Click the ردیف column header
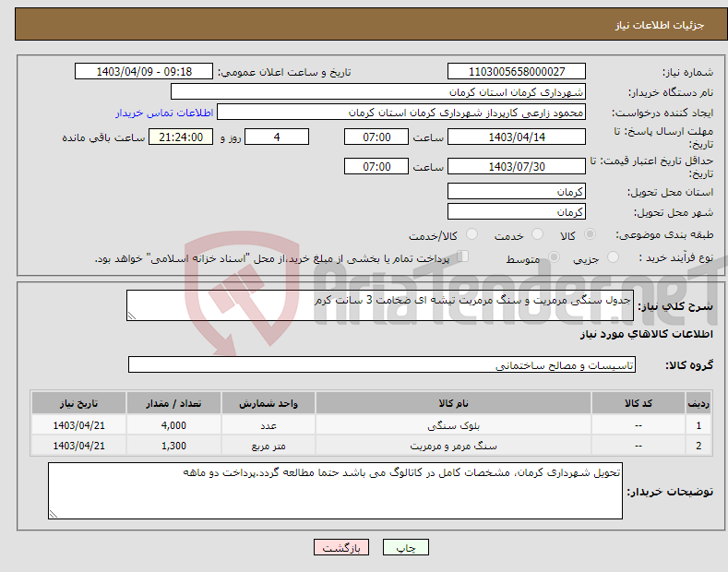The image size is (728, 572). [698, 403]
